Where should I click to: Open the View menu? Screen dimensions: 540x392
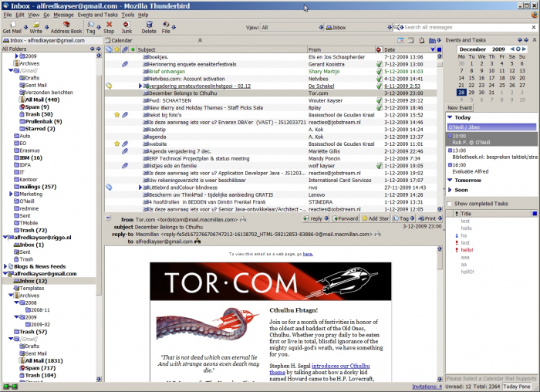[x=33, y=15]
